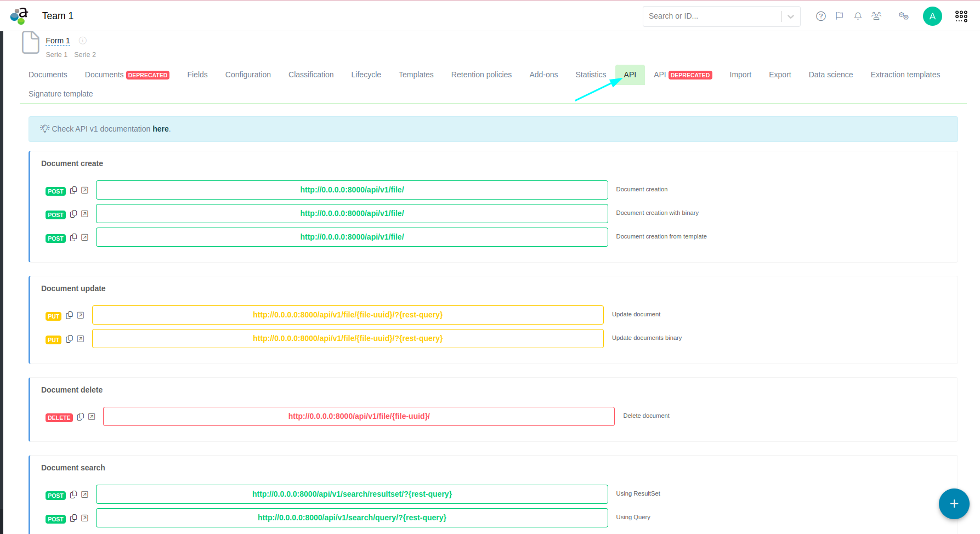Select the Extraction templates tab
The height and width of the screenshot is (534, 980).
(905, 75)
